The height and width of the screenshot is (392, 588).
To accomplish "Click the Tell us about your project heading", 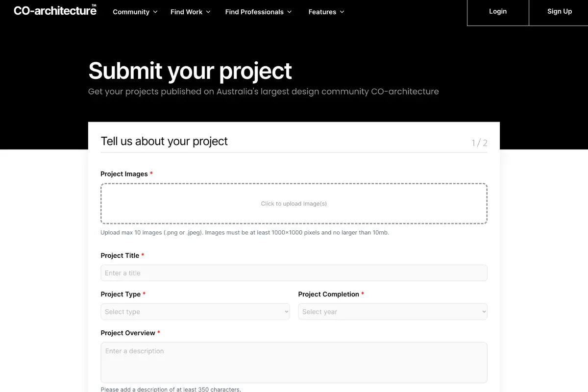I will pos(164,141).
